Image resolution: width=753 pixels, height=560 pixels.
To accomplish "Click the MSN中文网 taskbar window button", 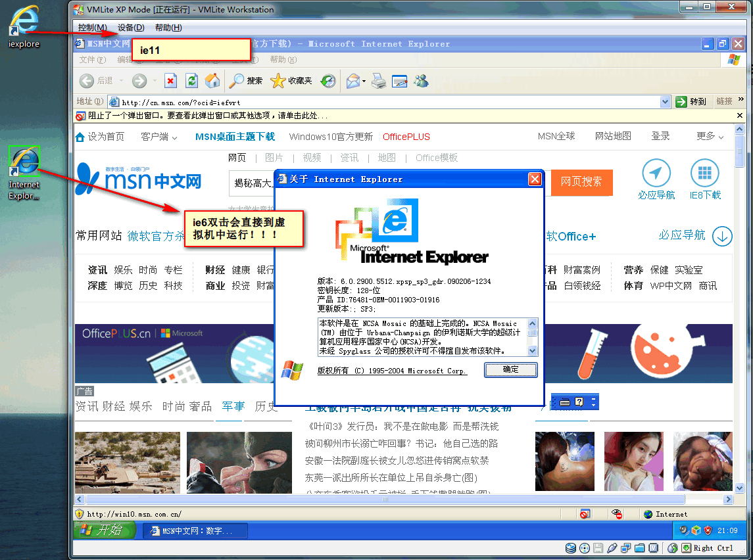I will [196, 530].
